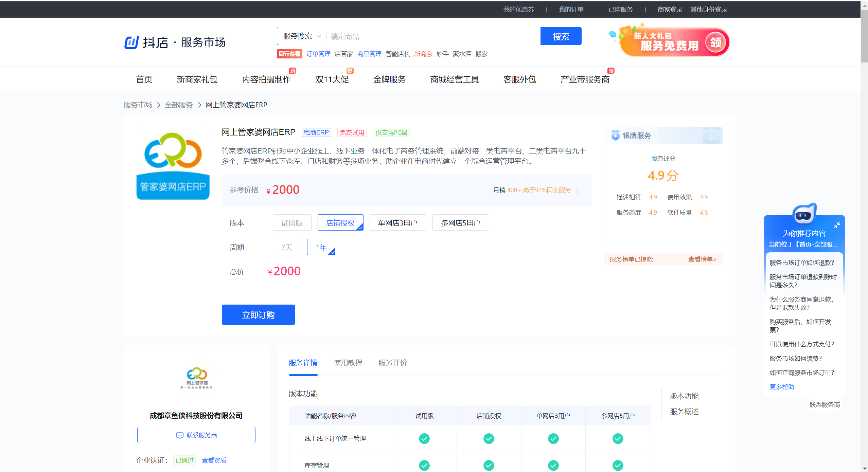Switch to the 服务评价 tab
The image size is (868, 472).
393,363
